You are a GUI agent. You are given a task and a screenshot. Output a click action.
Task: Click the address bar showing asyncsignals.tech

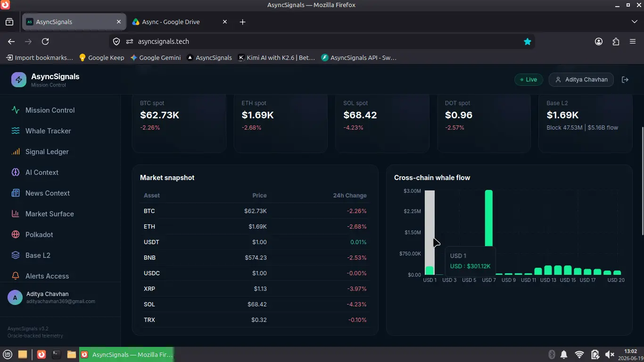321,41
